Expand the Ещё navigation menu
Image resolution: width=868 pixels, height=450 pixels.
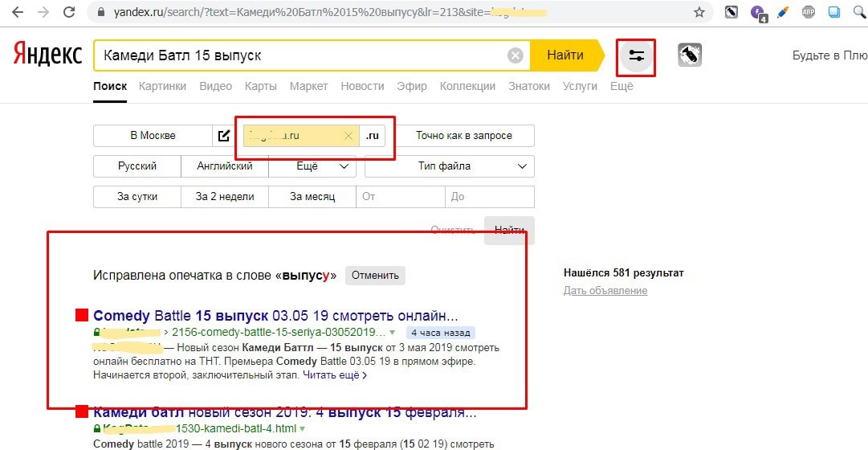point(621,86)
